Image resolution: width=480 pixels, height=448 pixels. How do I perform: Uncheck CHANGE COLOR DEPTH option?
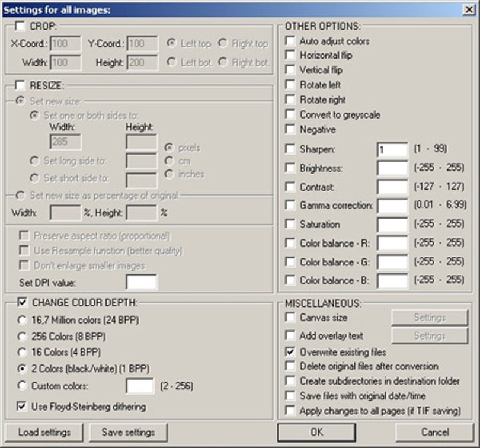tap(23, 302)
